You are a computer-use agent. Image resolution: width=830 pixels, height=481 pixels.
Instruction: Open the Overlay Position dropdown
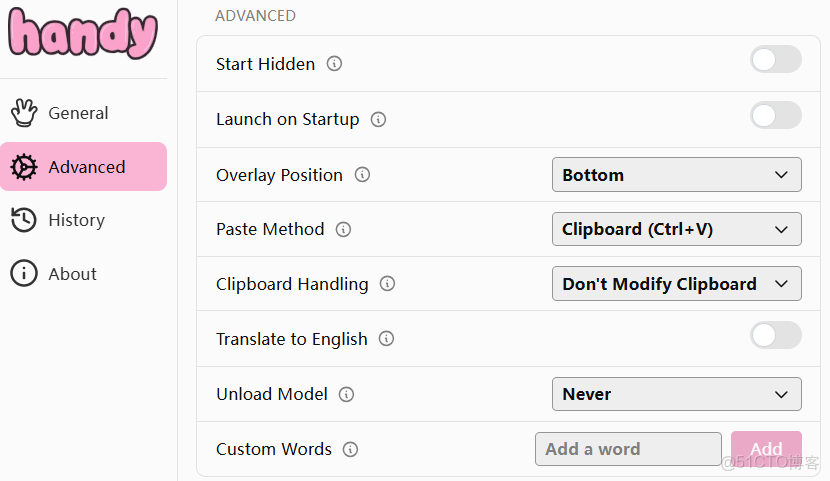[676, 175]
